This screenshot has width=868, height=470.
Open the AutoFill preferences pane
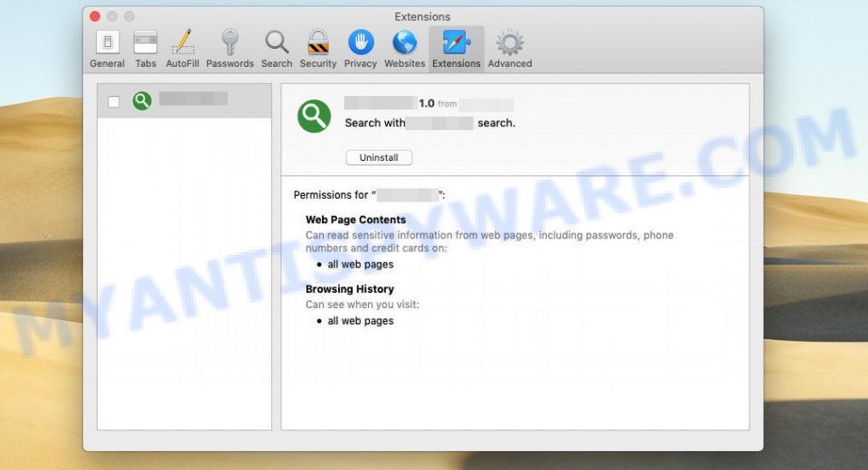[183, 50]
